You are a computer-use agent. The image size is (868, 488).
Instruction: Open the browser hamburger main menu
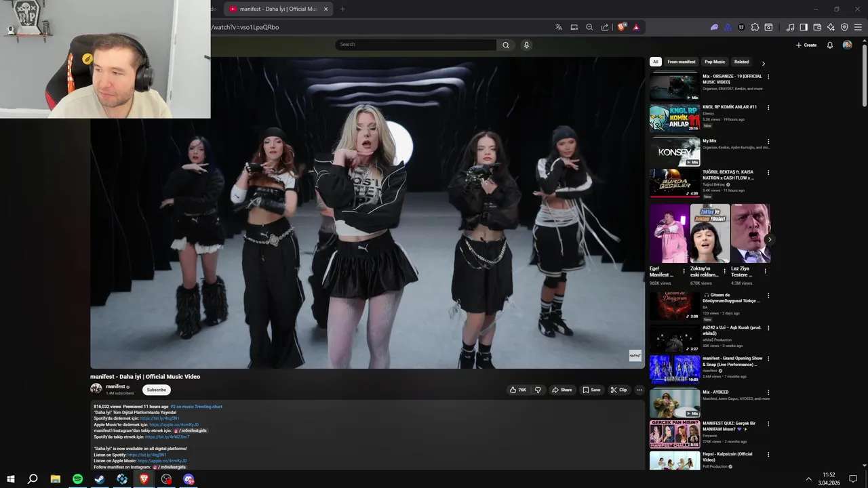859,27
